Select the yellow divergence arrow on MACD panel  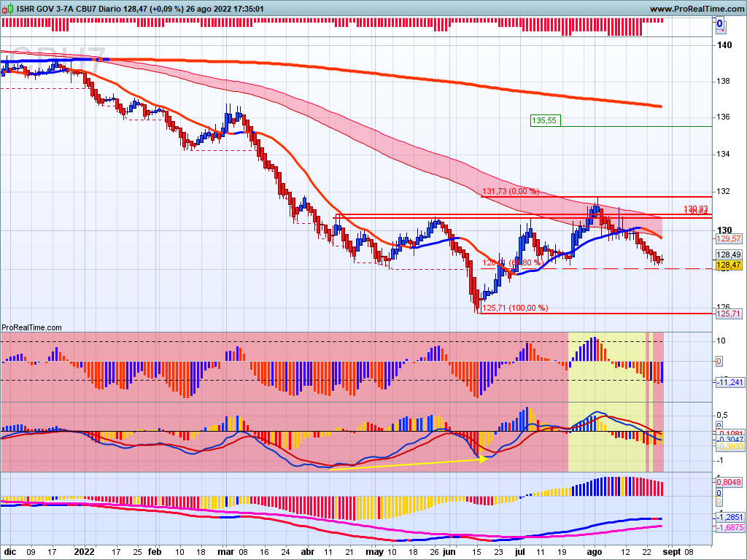[x=408, y=464]
